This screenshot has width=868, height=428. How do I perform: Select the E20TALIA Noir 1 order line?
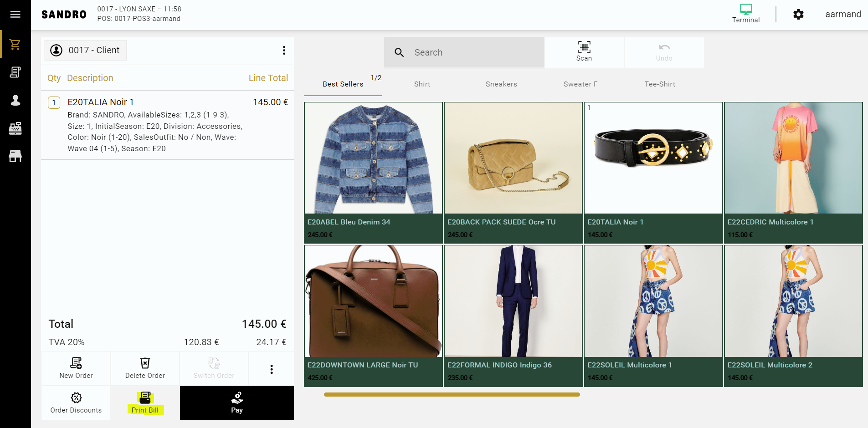(167, 125)
